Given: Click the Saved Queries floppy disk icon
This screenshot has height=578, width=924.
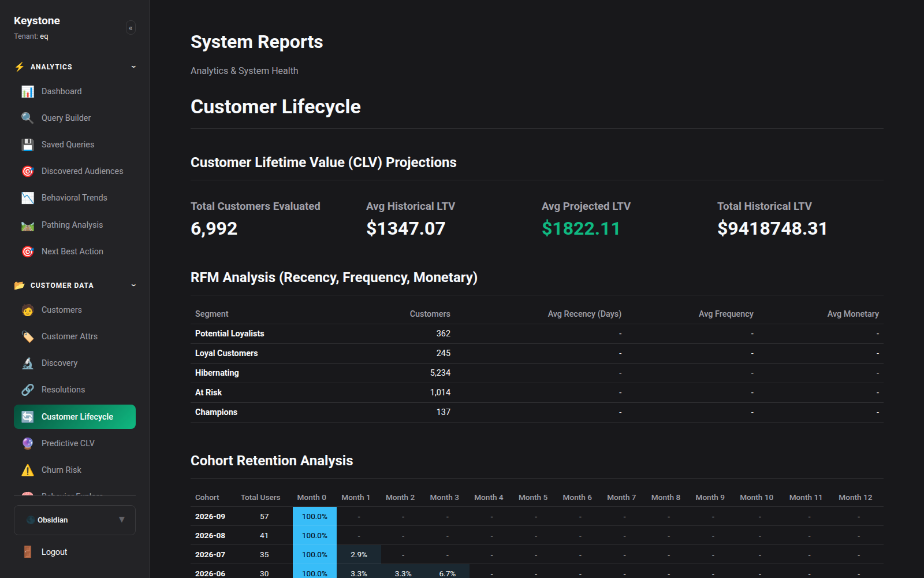Looking at the screenshot, I should [28, 144].
